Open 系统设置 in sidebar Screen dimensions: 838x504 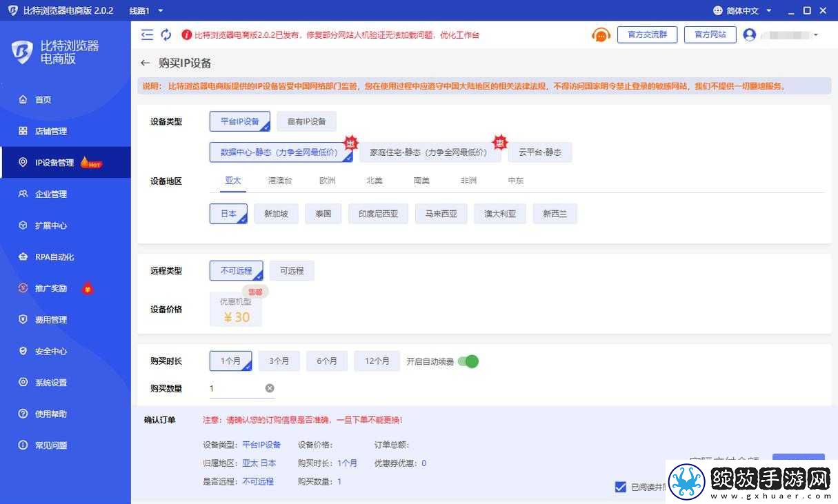point(66,383)
